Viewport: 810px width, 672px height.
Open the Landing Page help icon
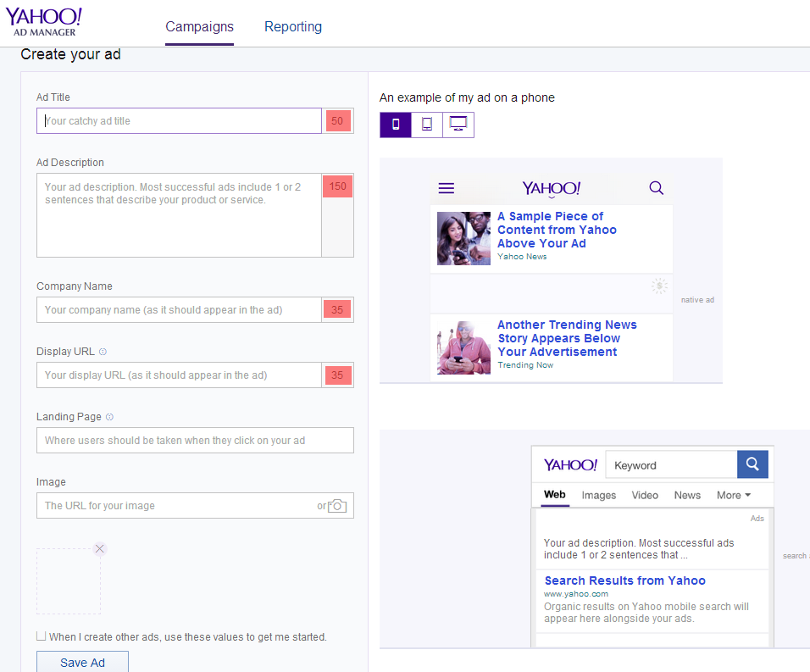[x=109, y=417]
